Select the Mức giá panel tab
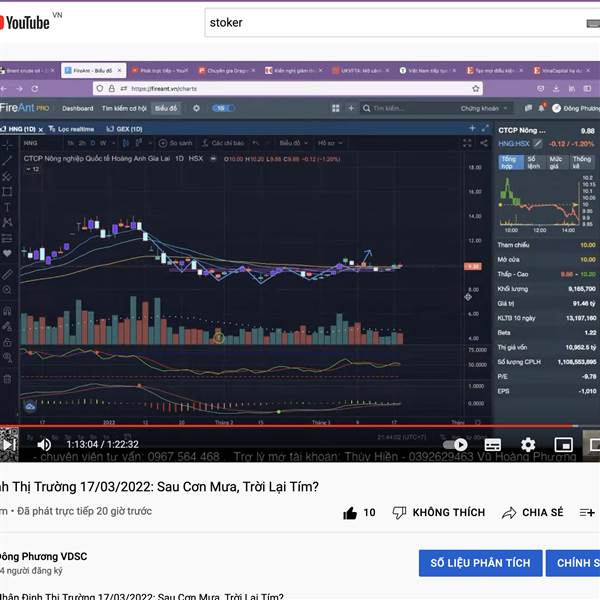 click(556, 162)
